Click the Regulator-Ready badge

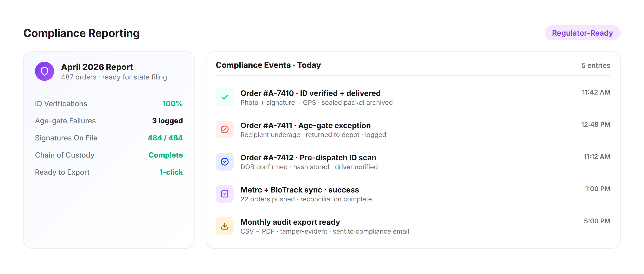point(582,33)
